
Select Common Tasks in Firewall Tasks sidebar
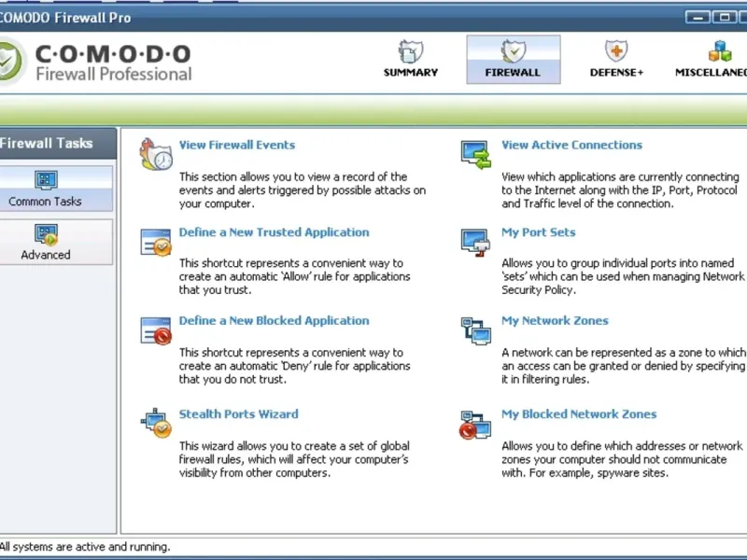(x=56, y=189)
